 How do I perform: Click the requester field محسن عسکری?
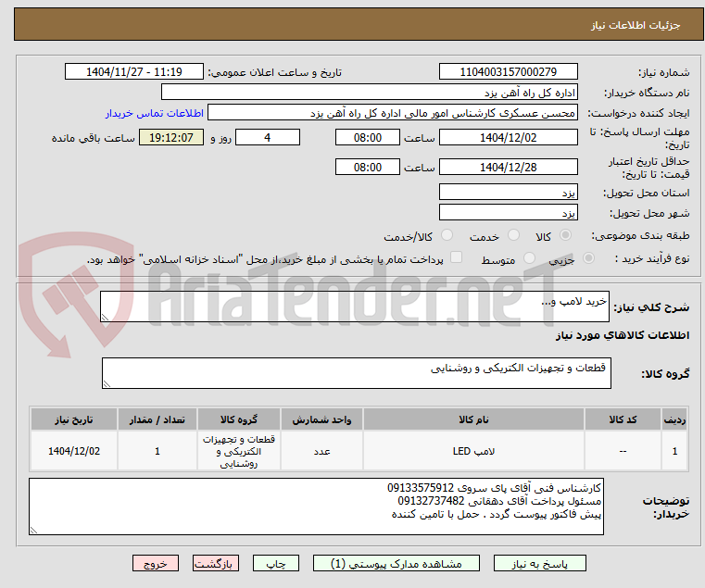(393, 113)
